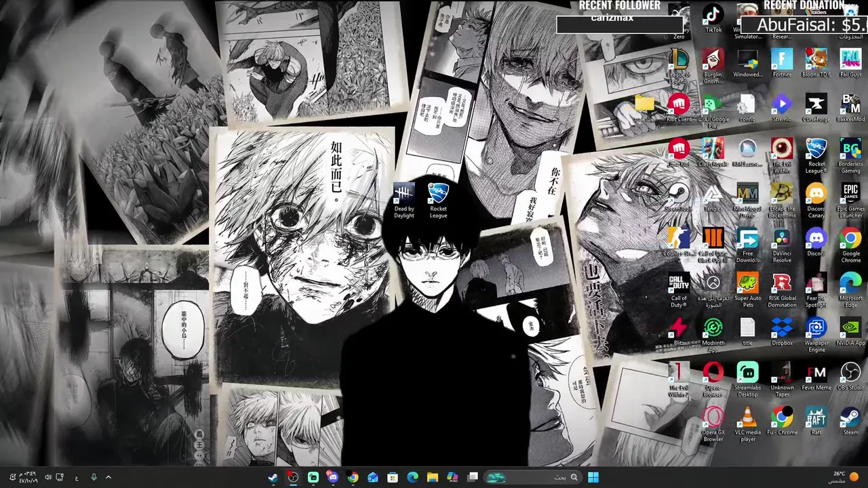Open the title text file icon
868x488 pixels.
(x=747, y=331)
